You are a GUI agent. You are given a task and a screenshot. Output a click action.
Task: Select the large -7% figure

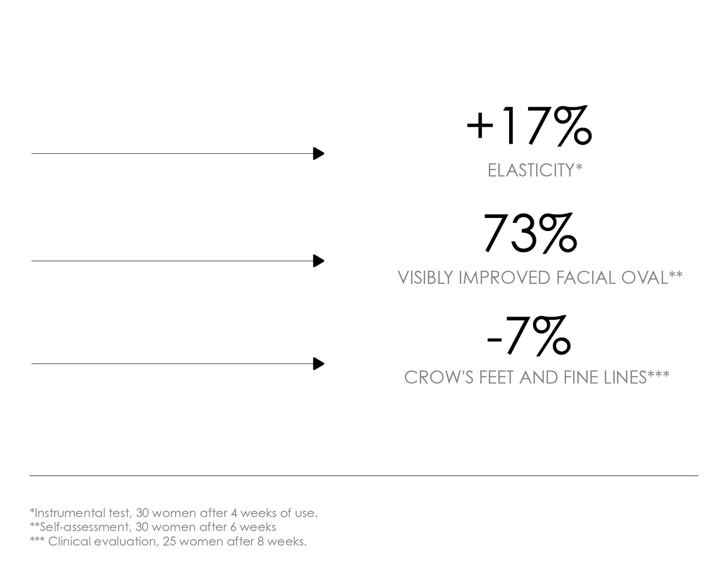coord(529,335)
